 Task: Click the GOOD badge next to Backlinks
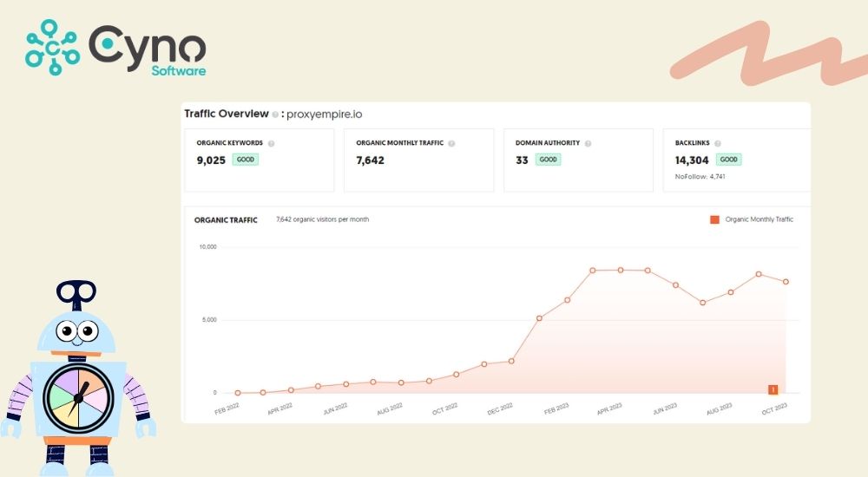click(729, 160)
